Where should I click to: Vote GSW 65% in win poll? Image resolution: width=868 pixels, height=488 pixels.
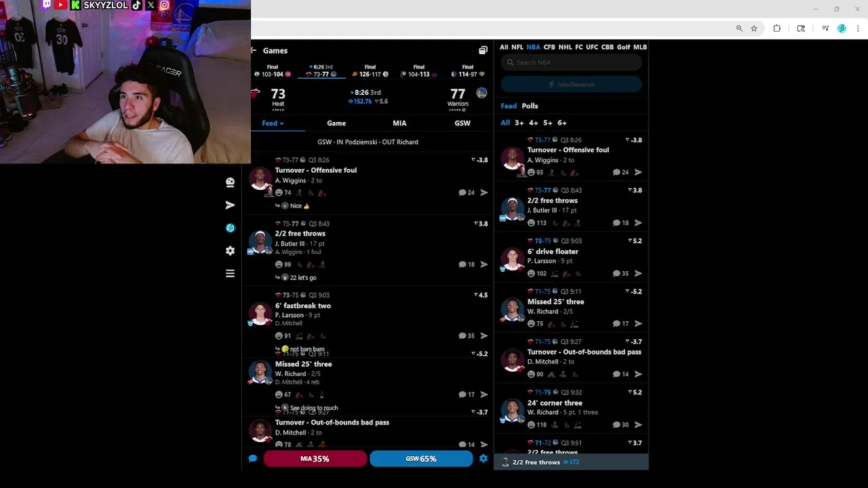[x=421, y=459]
